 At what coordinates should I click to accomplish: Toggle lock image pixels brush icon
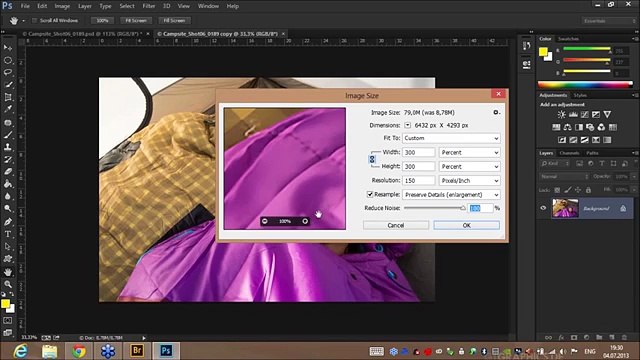coord(568,190)
